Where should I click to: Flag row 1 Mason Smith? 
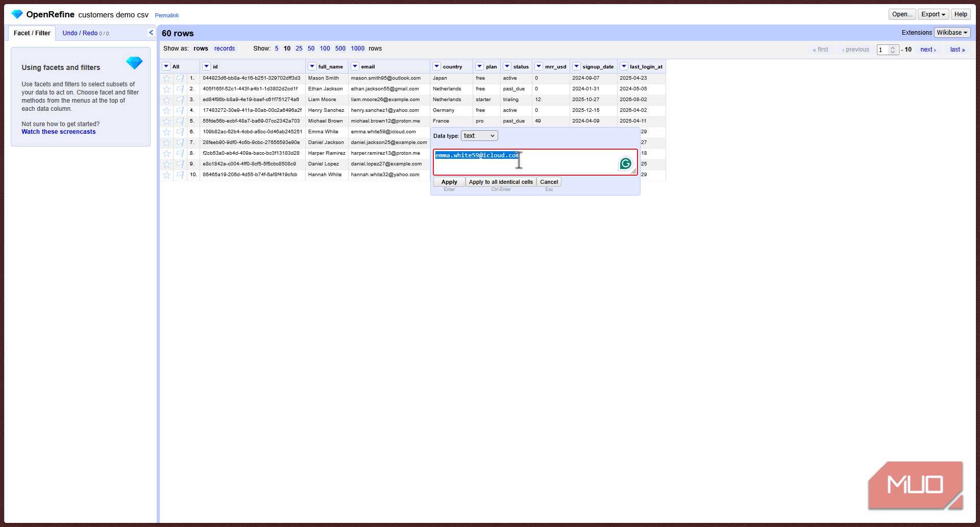(180, 78)
